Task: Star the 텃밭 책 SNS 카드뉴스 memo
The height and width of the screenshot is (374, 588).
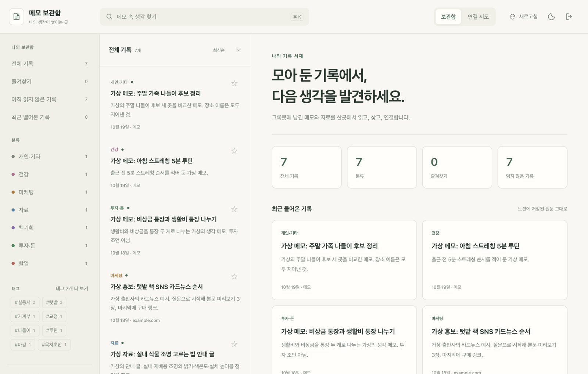Action: click(234, 277)
